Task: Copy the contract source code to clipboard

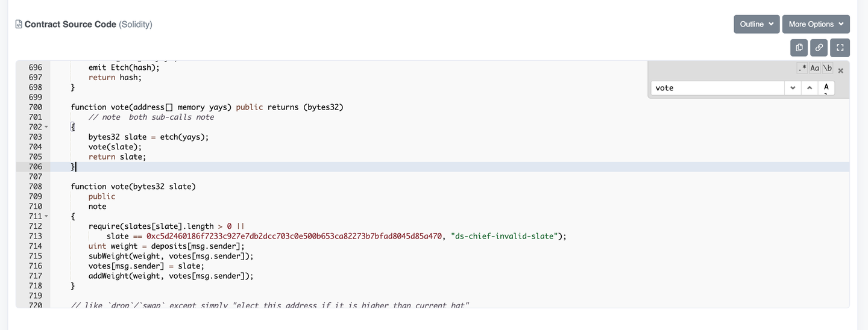Action: [x=799, y=48]
